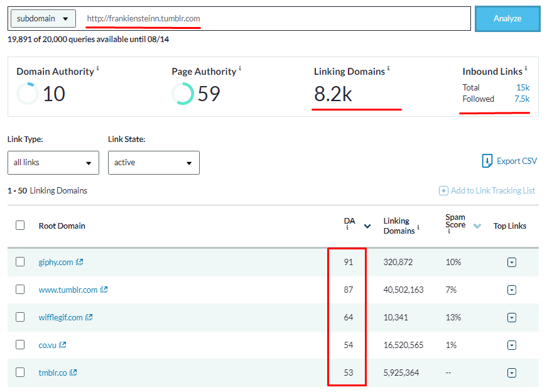Screen dimensions: 547x392
Task: Open wifflegif.com external link icon
Action: coord(89,317)
